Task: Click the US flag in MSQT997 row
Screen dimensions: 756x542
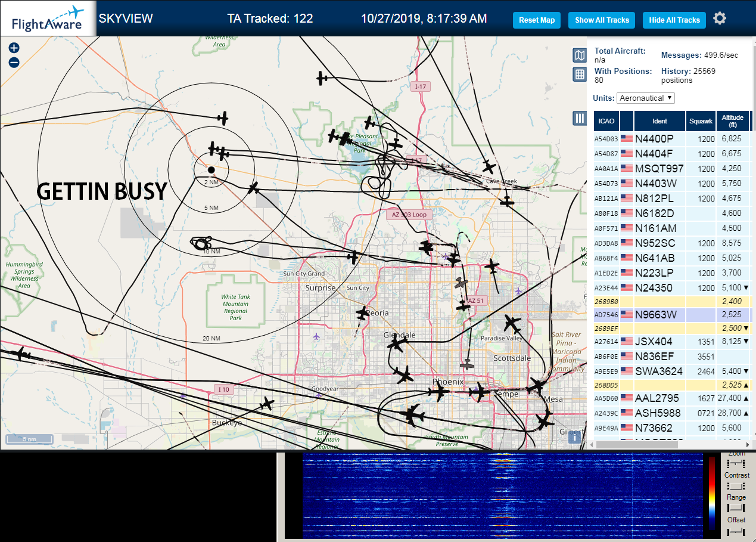Action: pos(626,168)
